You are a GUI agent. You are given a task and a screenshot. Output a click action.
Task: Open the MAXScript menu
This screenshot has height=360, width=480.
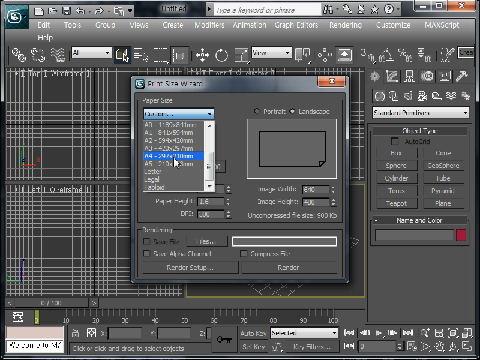click(442, 25)
